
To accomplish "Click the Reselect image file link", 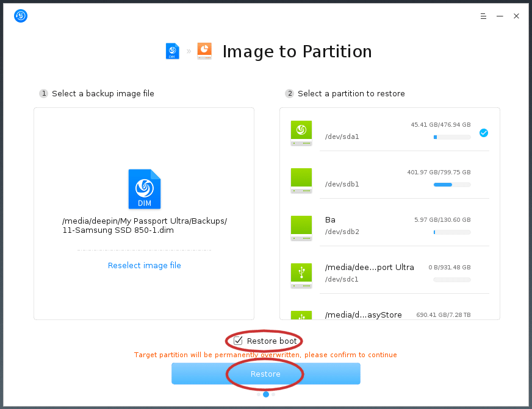I will (144, 265).
